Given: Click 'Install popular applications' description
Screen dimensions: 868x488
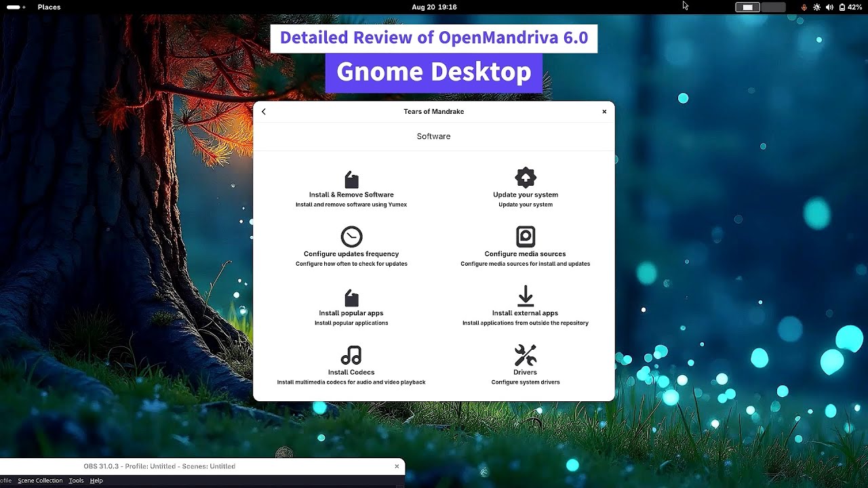Looking at the screenshot, I should pyautogui.click(x=351, y=323).
